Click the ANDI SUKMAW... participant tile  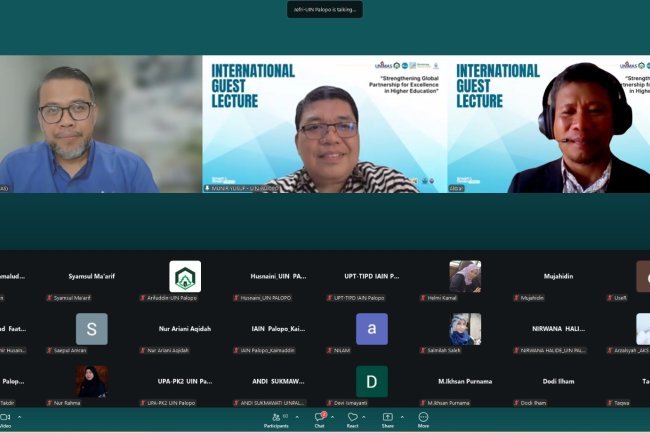(278, 382)
